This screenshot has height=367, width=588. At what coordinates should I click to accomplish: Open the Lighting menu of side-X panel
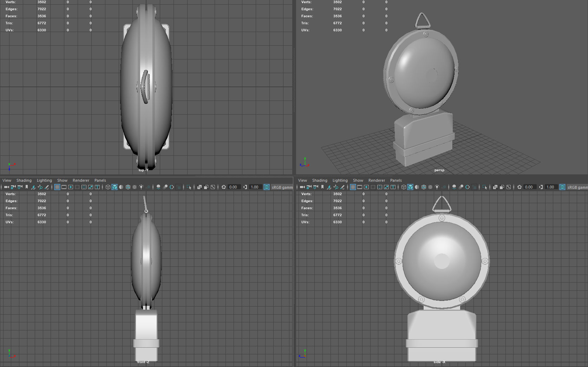pyautogui.click(x=340, y=180)
